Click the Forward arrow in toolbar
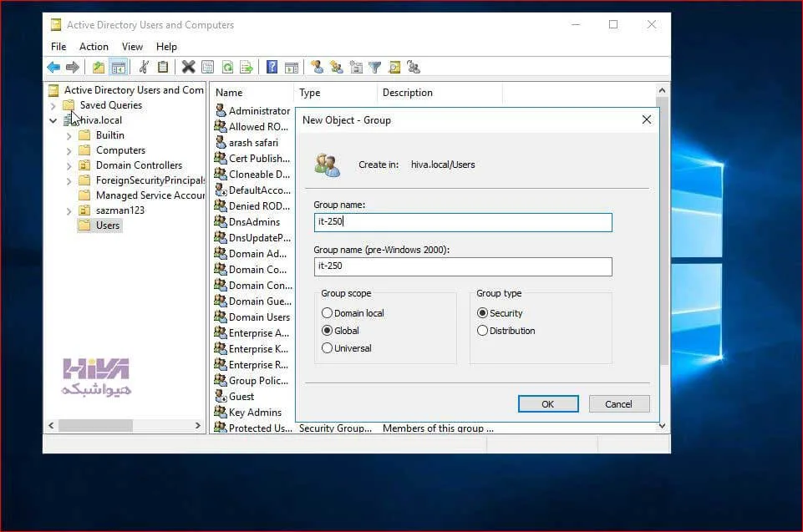Viewport: 803px width, 532px height. point(72,67)
